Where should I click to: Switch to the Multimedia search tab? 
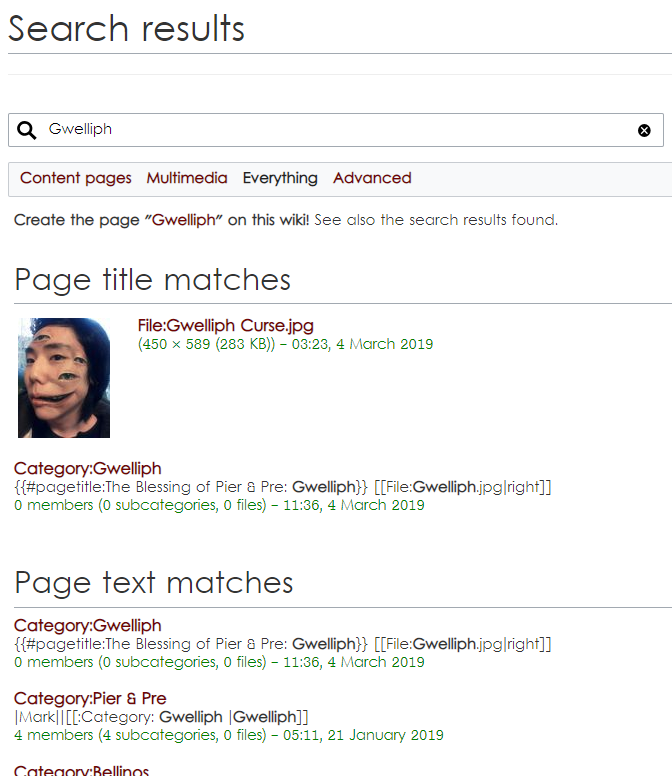pyautogui.click(x=187, y=178)
